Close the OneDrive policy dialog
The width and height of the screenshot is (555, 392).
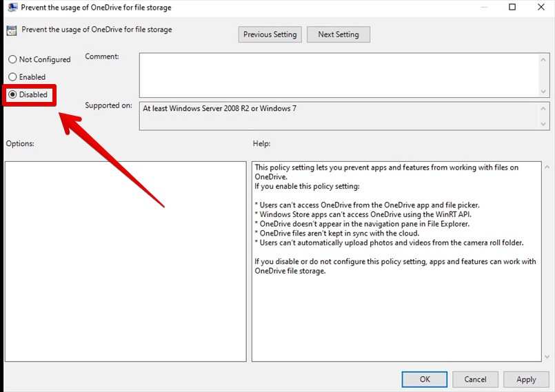click(x=541, y=8)
